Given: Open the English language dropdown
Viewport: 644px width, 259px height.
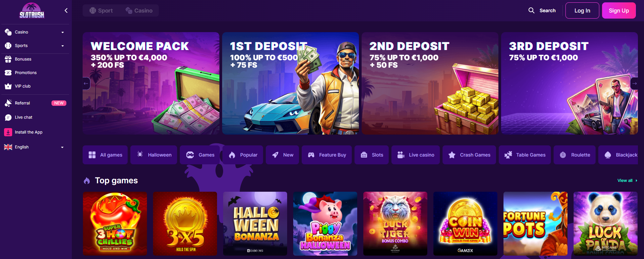Looking at the screenshot, I should tap(35, 147).
